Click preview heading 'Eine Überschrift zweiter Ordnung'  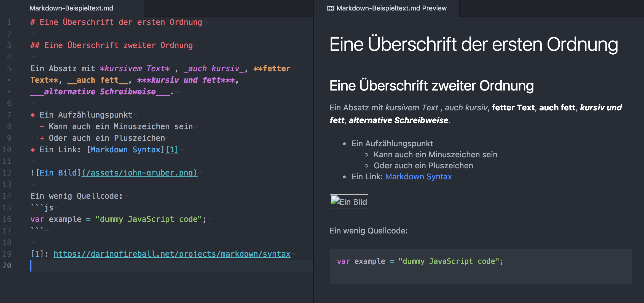coord(431,86)
